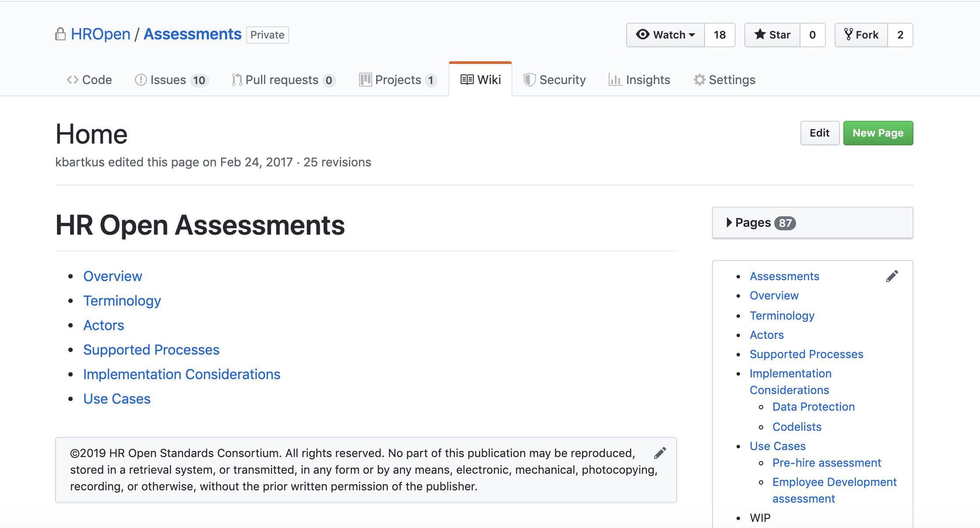This screenshot has height=528, width=980.
Task: Open Data Protection sidebar link
Action: click(814, 407)
